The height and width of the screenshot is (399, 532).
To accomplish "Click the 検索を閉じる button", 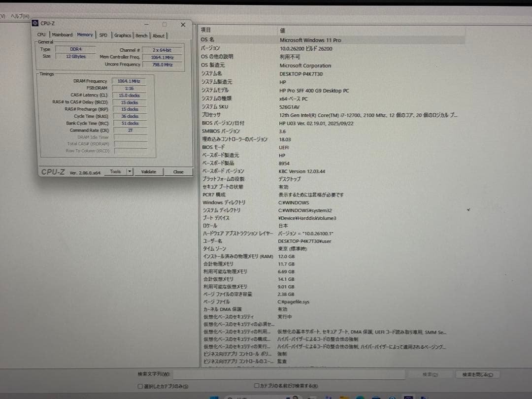I will [476, 374].
